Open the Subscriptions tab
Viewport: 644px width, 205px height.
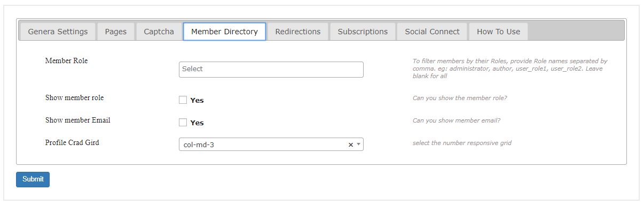tap(363, 32)
